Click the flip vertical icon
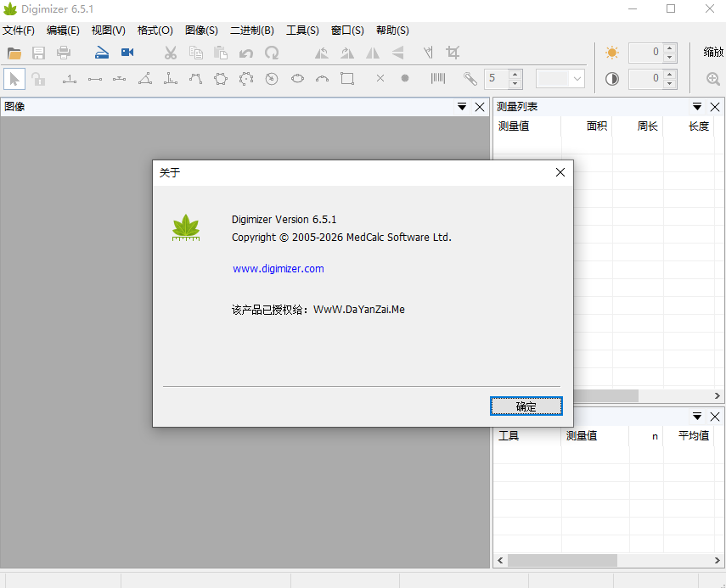 [x=397, y=53]
